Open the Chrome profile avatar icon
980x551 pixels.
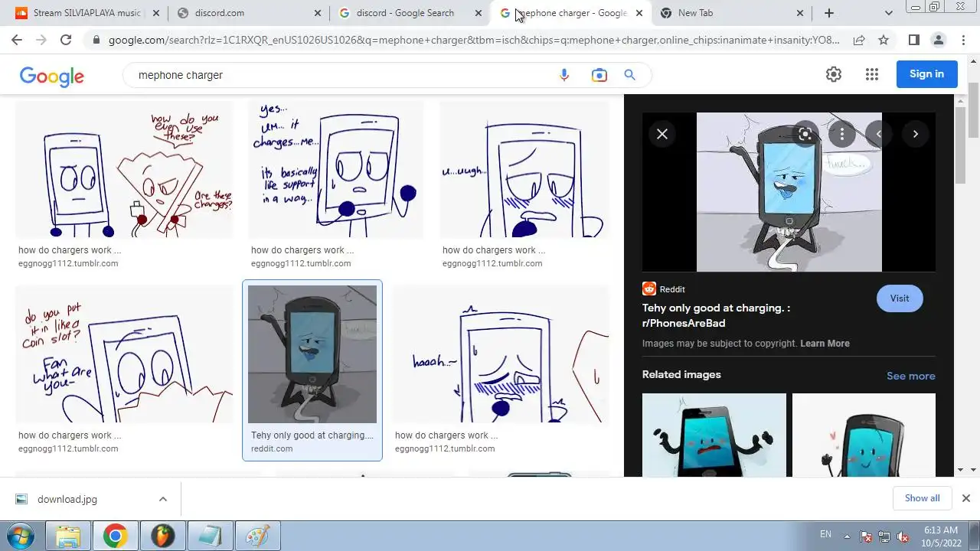[939, 40]
